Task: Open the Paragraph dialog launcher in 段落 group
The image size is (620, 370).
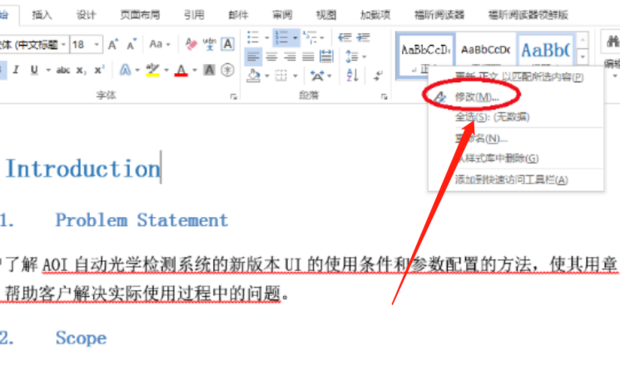Action: 384,96
